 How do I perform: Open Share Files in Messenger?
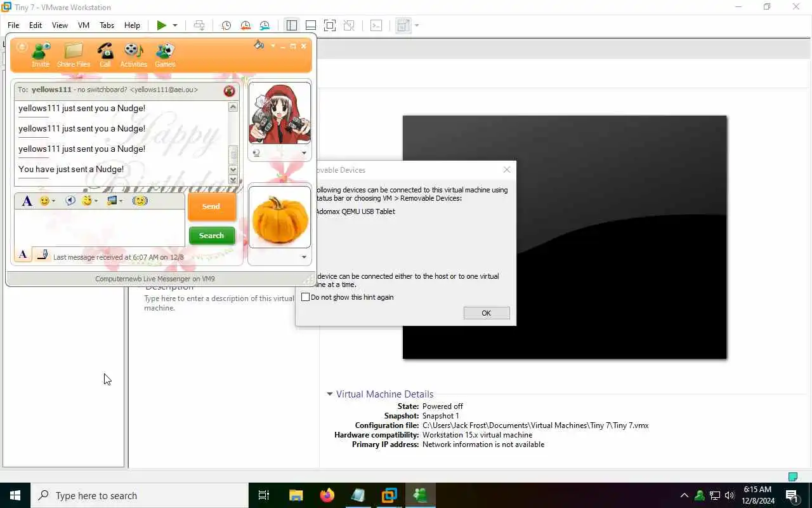pos(74,55)
